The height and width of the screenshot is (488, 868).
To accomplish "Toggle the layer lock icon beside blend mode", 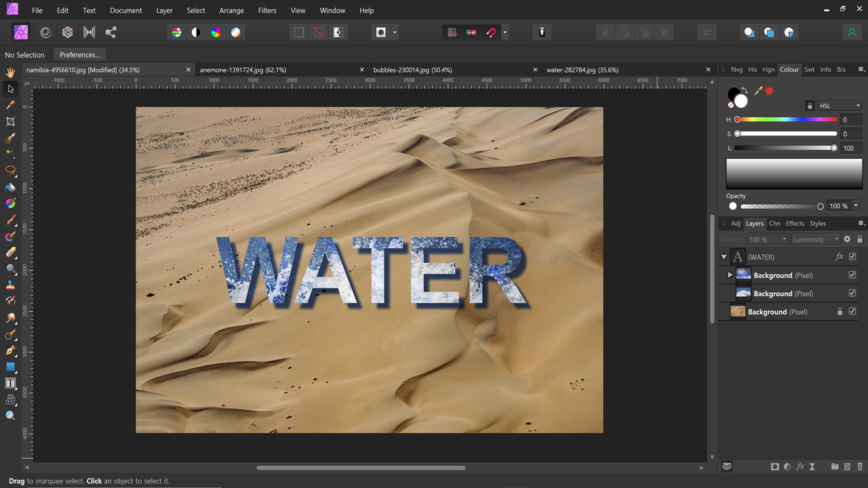I will pyautogui.click(x=860, y=239).
